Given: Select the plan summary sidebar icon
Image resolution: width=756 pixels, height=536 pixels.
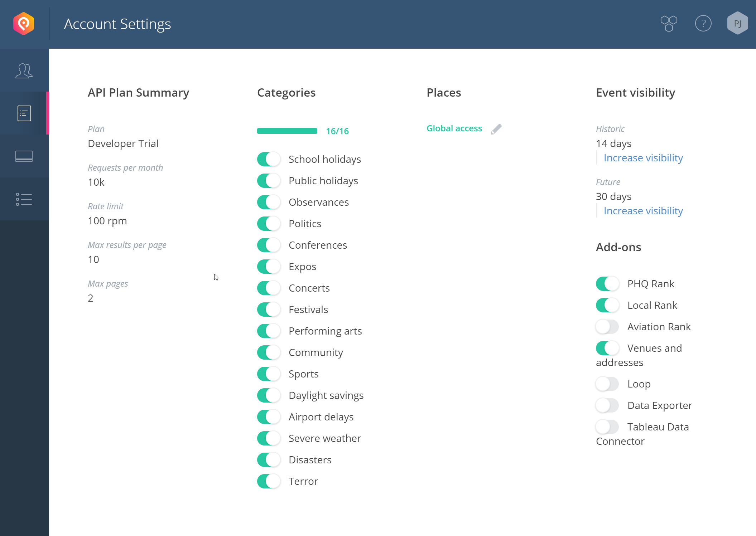Looking at the screenshot, I should click(24, 113).
